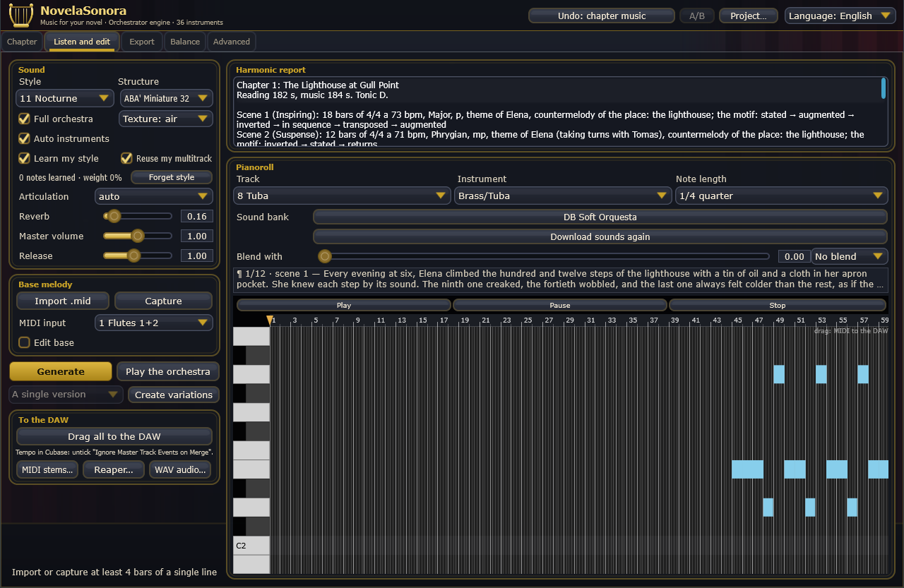Click Import .mid button

tap(63, 301)
